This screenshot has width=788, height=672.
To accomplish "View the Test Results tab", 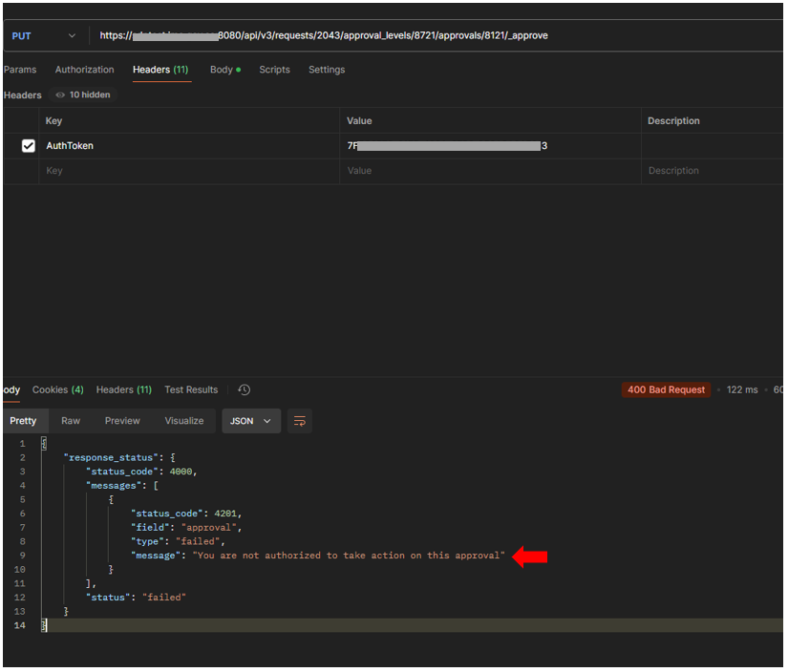I will click(x=191, y=390).
